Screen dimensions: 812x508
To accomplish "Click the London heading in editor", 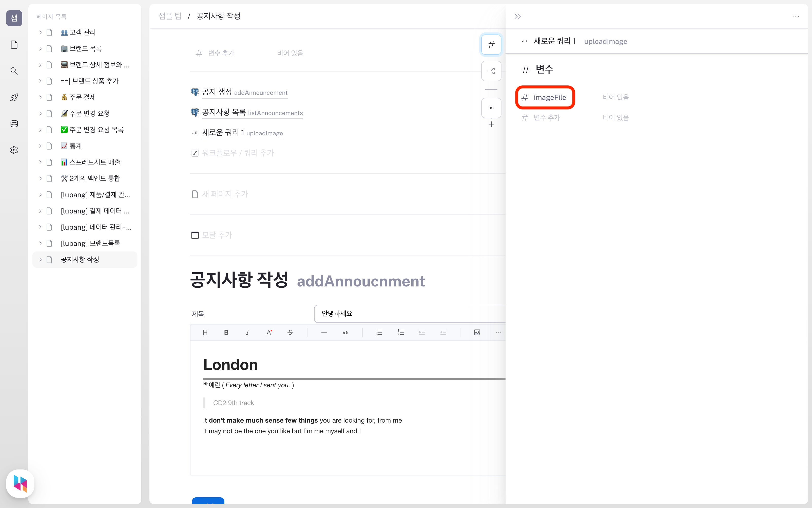I will [231, 365].
